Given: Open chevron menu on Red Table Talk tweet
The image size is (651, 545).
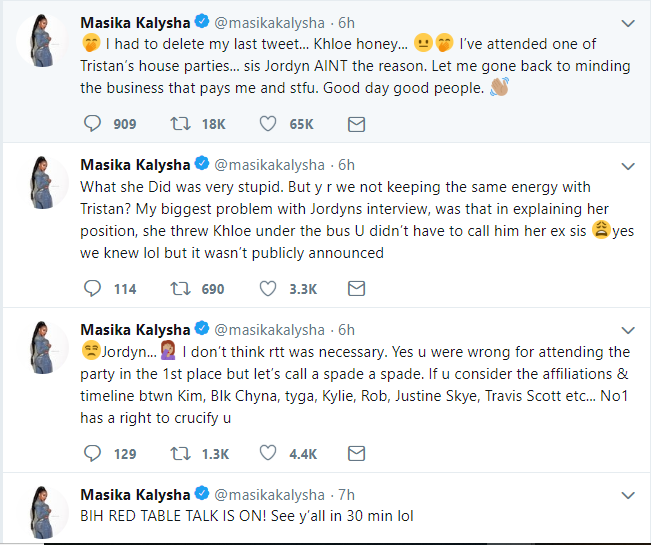Looking at the screenshot, I should coord(627,494).
